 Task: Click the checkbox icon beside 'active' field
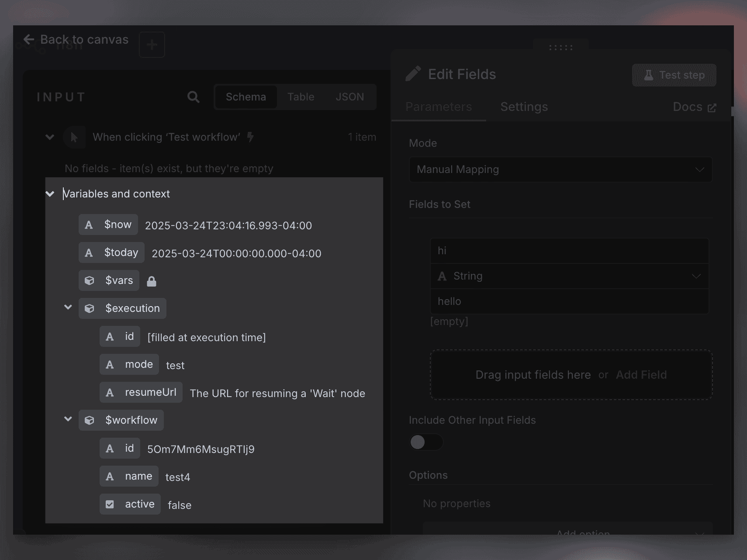110,504
